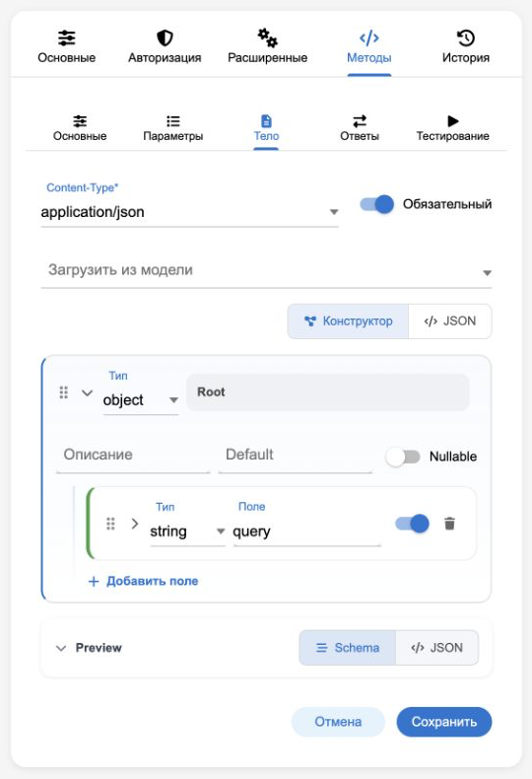Switch the editor to Конструктор mode
The height and width of the screenshot is (779, 532).
(348, 321)
